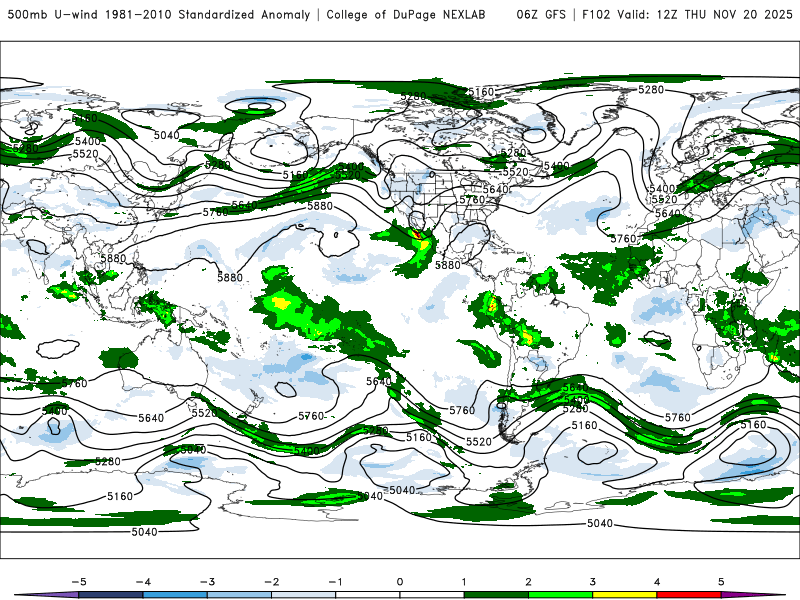Click the "College of DuPage NEXLAB" text
This screenshot has width=800, height=600.
point(406,14)
